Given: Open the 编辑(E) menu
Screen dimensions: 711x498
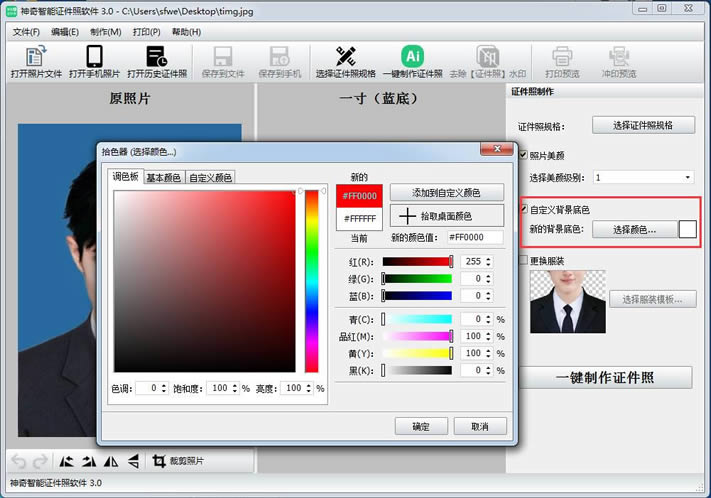Looking at the screenshot, I should (65, 32).
